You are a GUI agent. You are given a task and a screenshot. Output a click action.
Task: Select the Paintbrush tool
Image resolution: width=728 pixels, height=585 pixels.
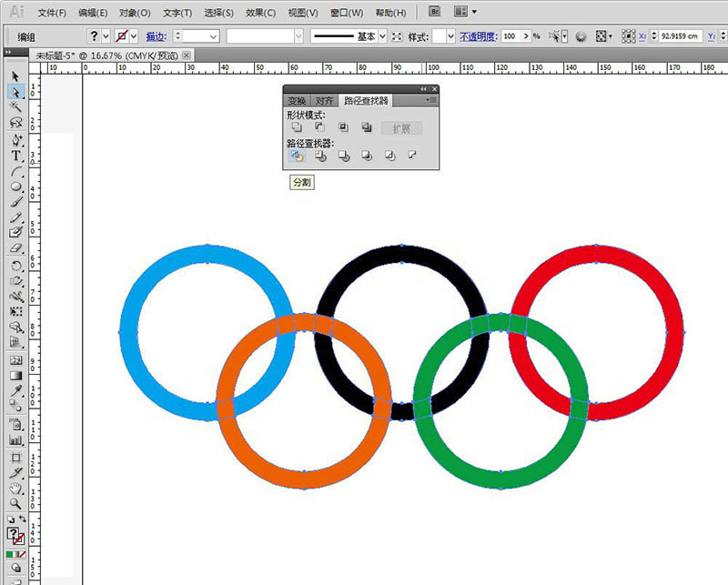[x=16, y=202]
